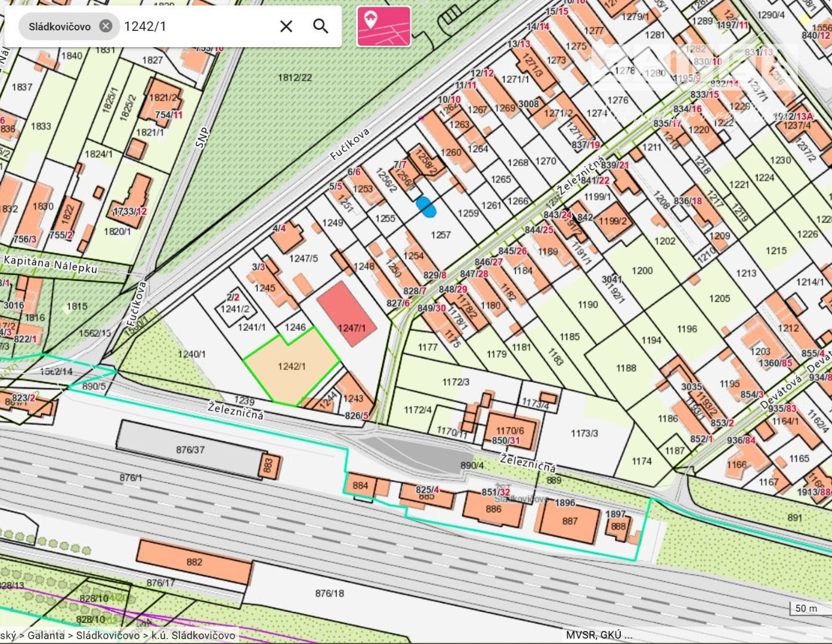Click the search field containing 1242/1
The height and width of the screenshot is (644, 832).
tap(197, 26)
